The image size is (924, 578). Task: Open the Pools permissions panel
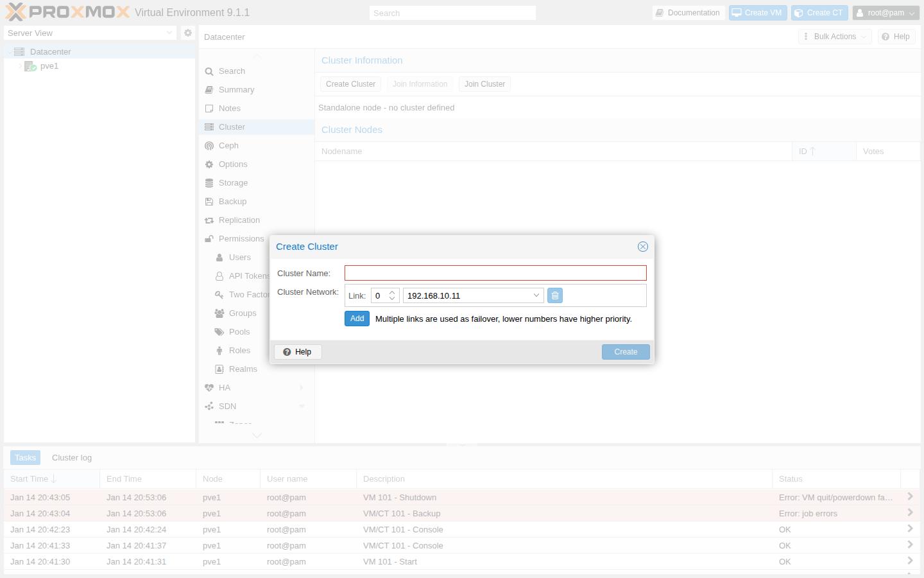click(239, 331)
